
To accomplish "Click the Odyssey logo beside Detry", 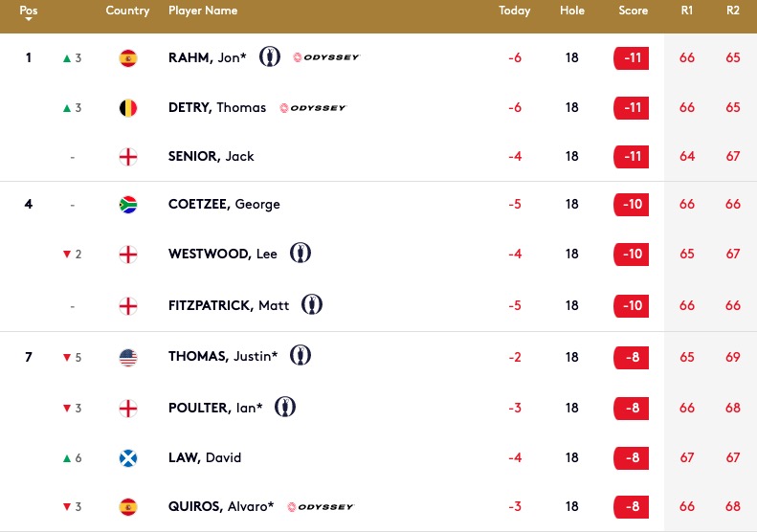I will click(x=313, y=108).
